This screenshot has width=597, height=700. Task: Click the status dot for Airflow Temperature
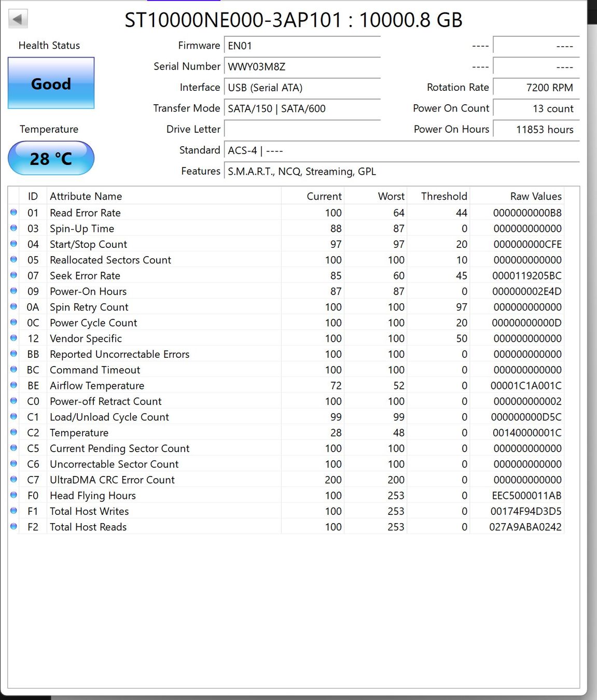click(14, 385)
